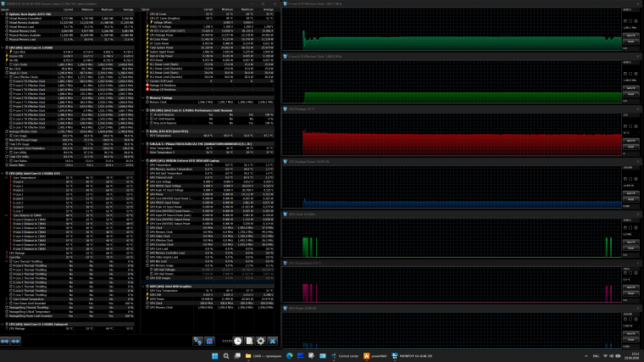Open Windows Start menu
The image size is (644, 362).
click(214, 356)
